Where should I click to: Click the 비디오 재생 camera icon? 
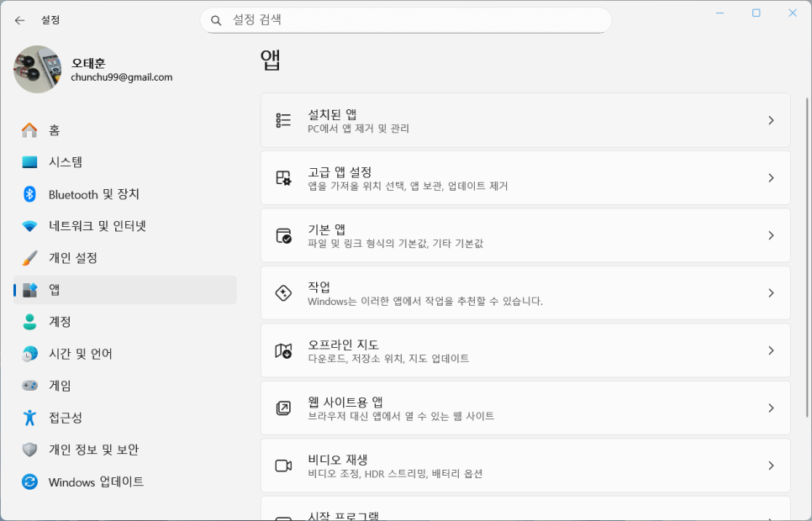(283, 466)
